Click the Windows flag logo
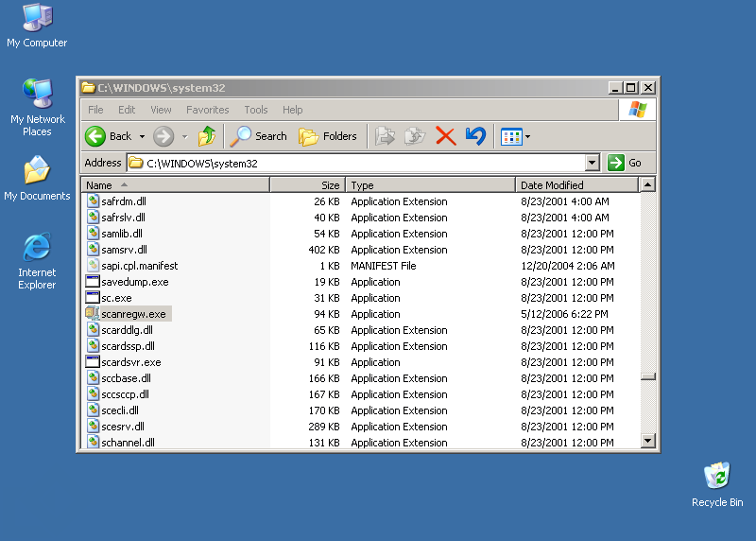The image size is (756, 541). (x=637, y=110)
